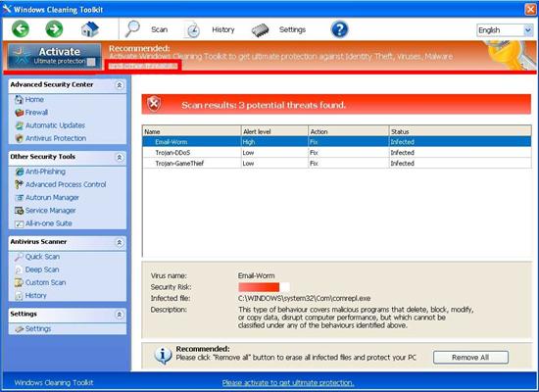Click the Remove All button

(470, 358)
